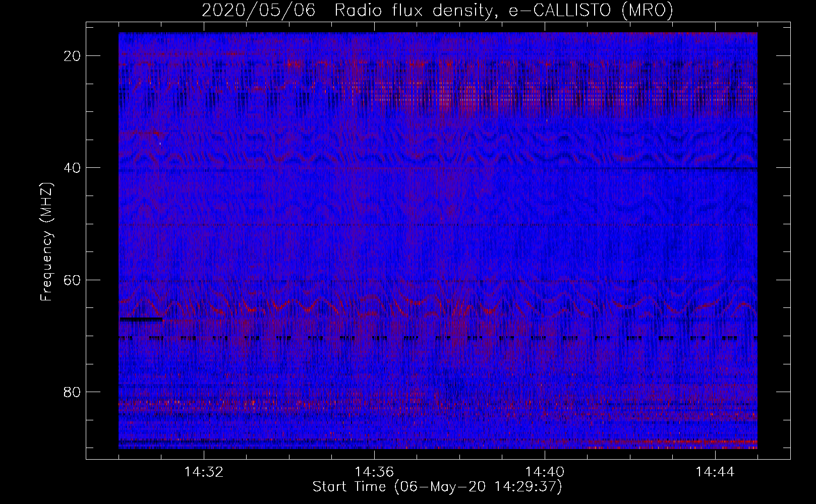Viewport: 816px width, 504px height.
Task: Click the "20" frequency tick label
Action: 73,56
